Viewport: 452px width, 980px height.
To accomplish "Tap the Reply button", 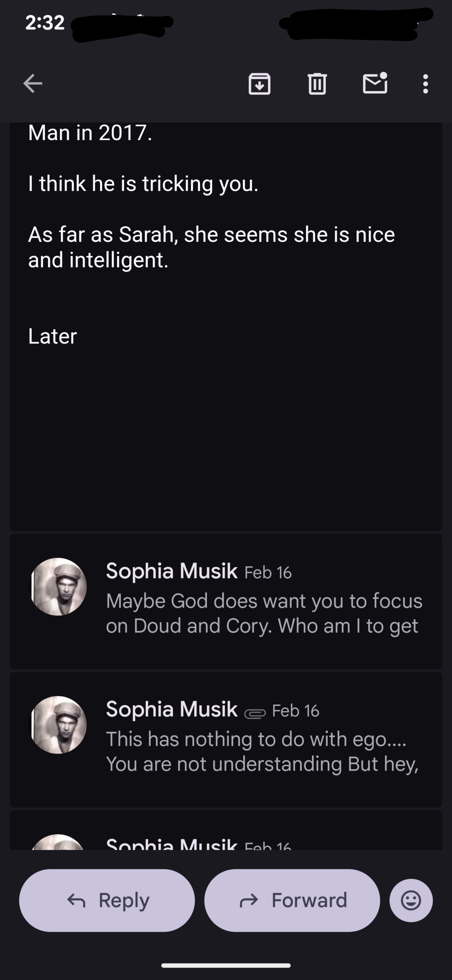I will coord(107,900).
